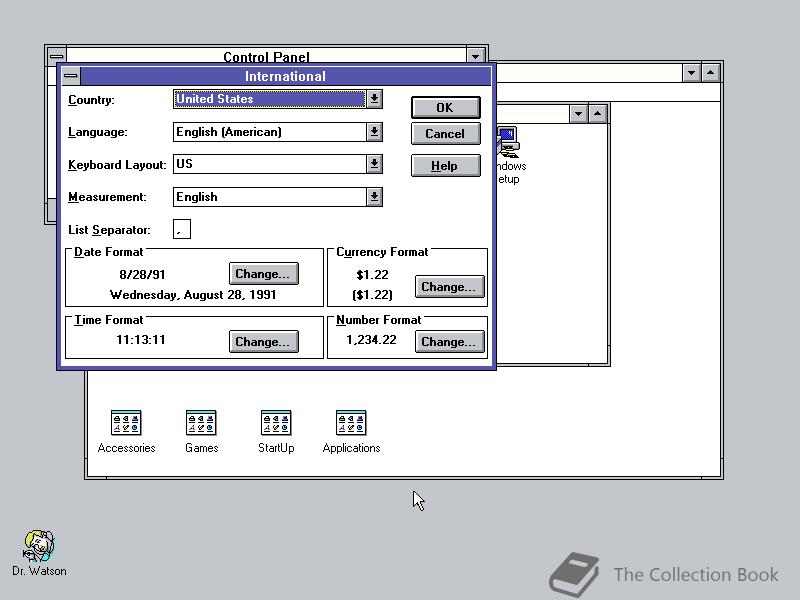Click the number sample 1,234.22

pos(371,340)
